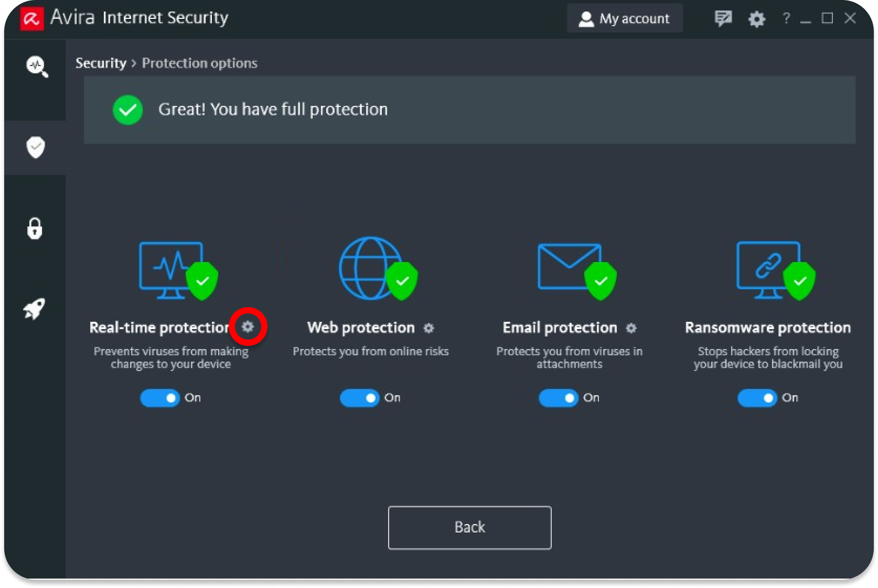Click the help question mark icon

(x=786, y=18)
